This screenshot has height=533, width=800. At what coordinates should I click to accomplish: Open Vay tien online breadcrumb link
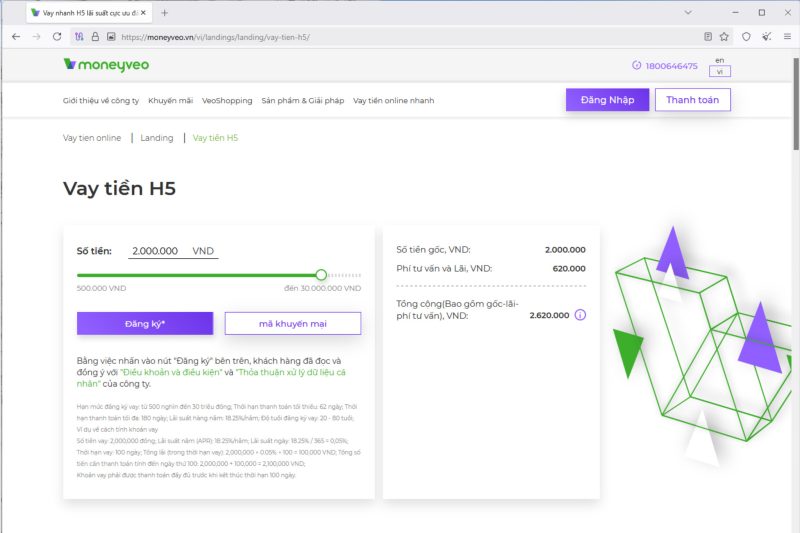click(92, 138)
